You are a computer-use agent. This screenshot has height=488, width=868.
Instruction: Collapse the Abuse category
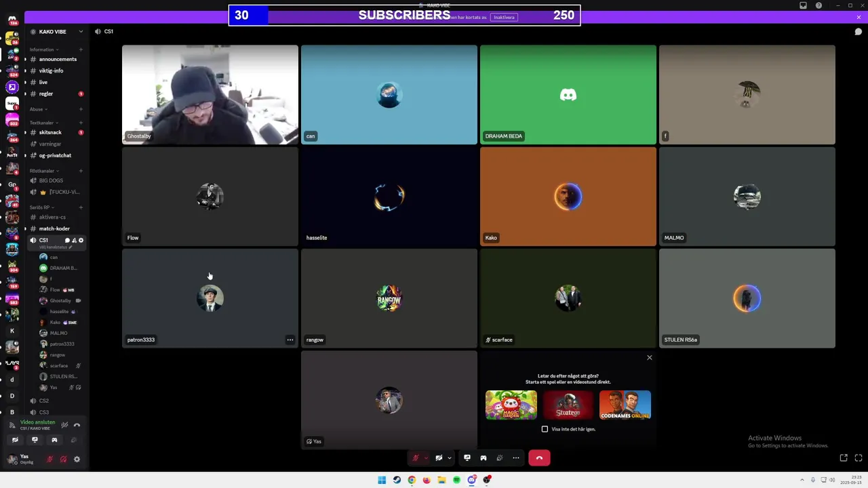click(x=38, y=109)
